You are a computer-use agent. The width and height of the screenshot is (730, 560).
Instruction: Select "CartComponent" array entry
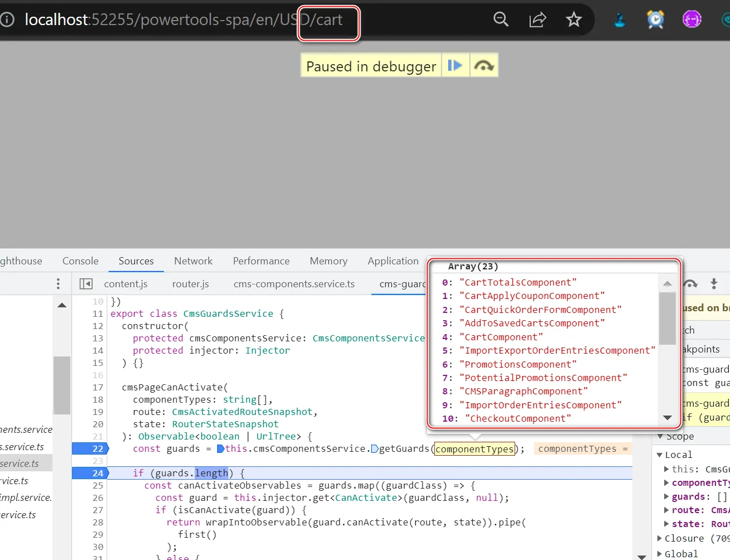[501, 337]
